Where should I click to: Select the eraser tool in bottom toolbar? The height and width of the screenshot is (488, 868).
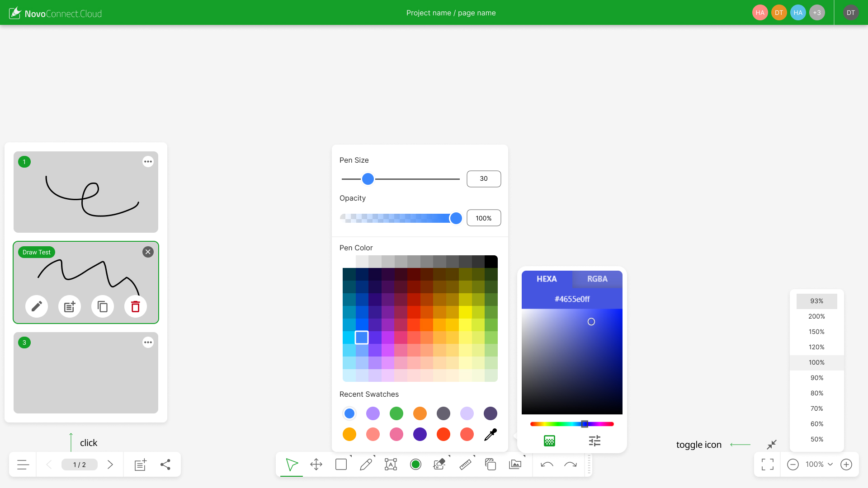(439, 465)
